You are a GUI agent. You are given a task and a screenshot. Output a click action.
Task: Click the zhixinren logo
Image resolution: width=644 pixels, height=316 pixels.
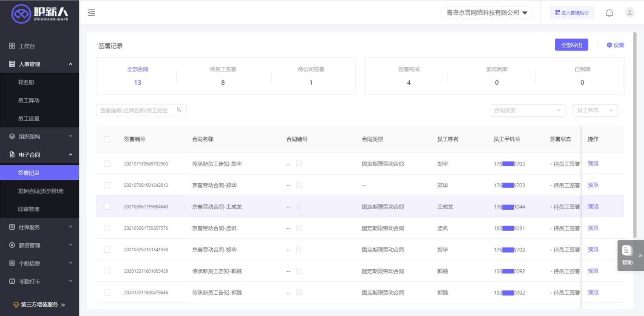(x=40, y=13)
